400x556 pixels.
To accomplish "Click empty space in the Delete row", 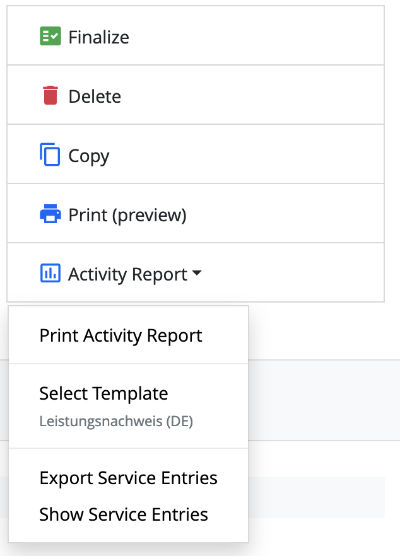I will 252,95.
